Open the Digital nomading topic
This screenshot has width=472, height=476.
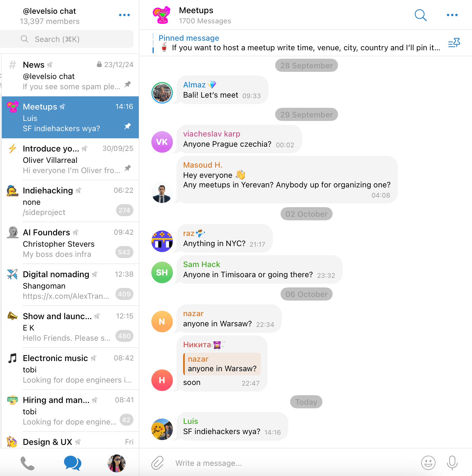tap(70, 285)
